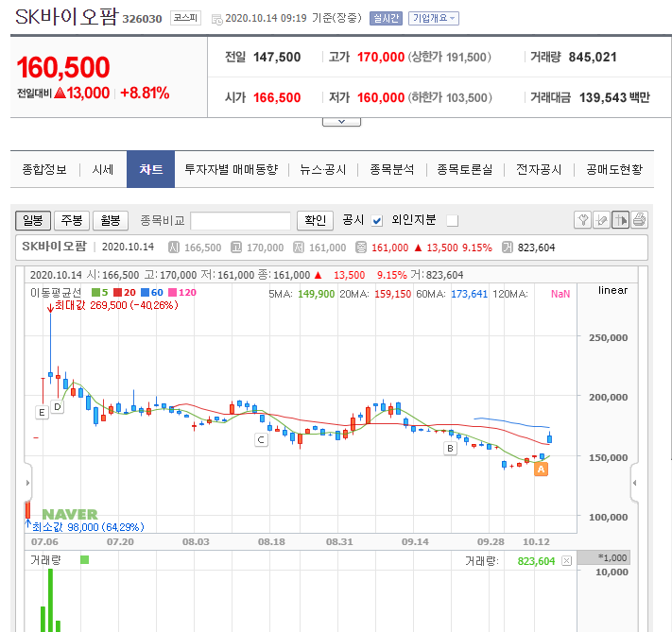Close the 거래량 volume indicator panel
Image resolution: width=672 pixels, height=632 pixels.
pyautogui.click(x=566, y=561)
